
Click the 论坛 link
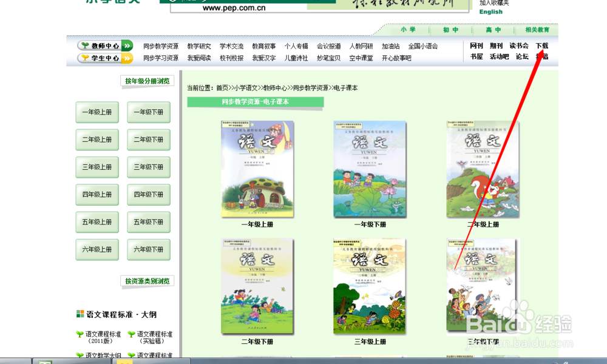(522, 56)
